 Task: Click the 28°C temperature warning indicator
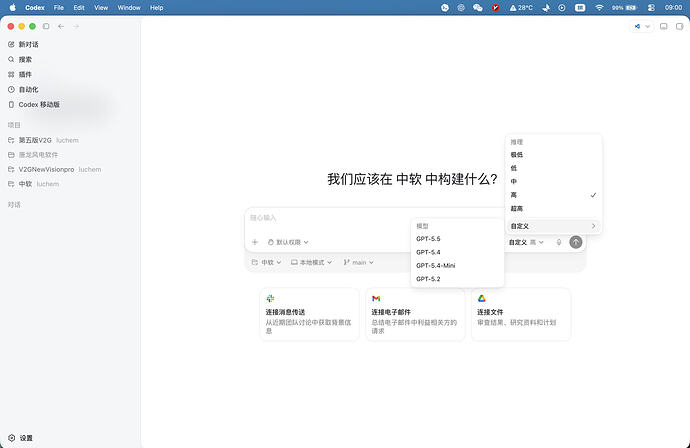pyautogui.click(x=521, y=7)
